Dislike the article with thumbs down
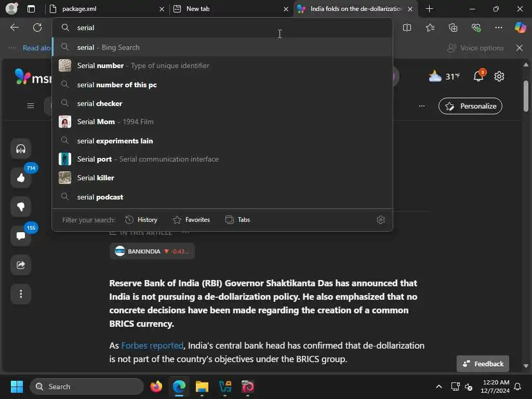Image resolution: width=532 pixels, height=399 pixels. [21, 207]
